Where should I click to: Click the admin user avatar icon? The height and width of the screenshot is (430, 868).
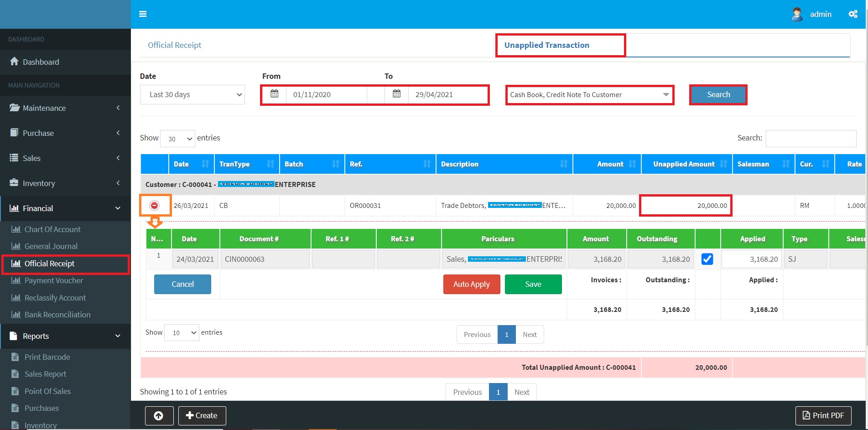(797, 14)
